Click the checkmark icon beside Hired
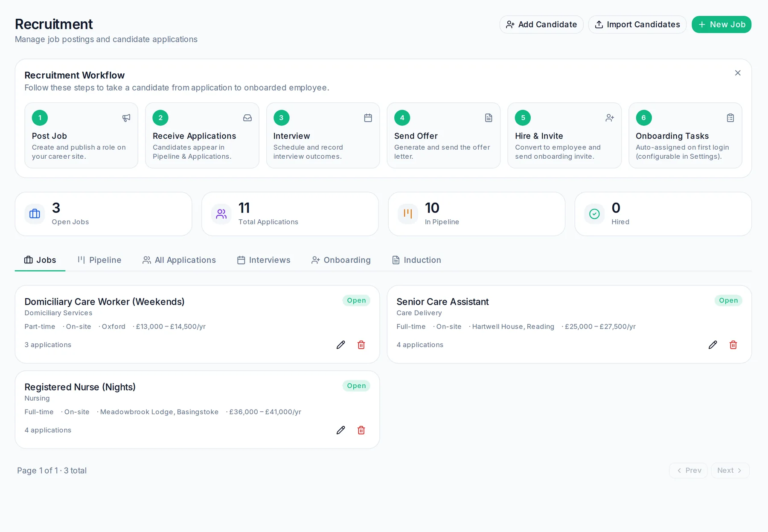This screenshot has width=768, height=532. [x=594, y=214]
